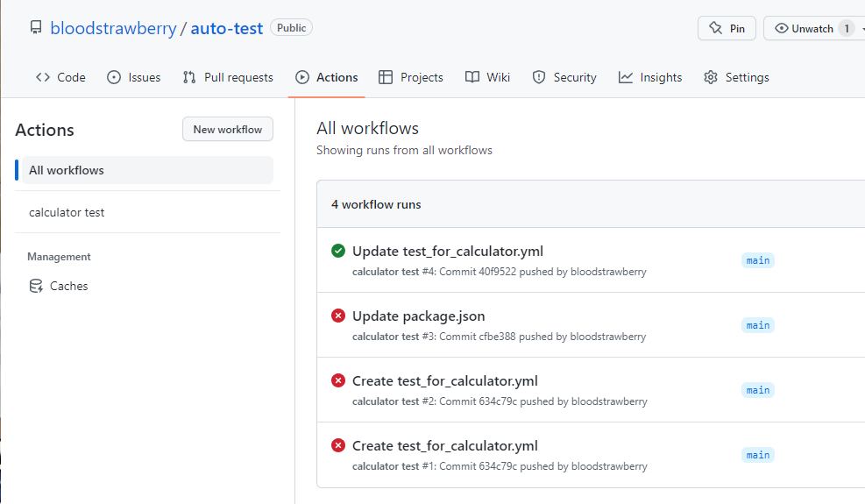This screenshot has height=504, width=865.
Task: Click the Code brackets icon
Action: (43, 77)
